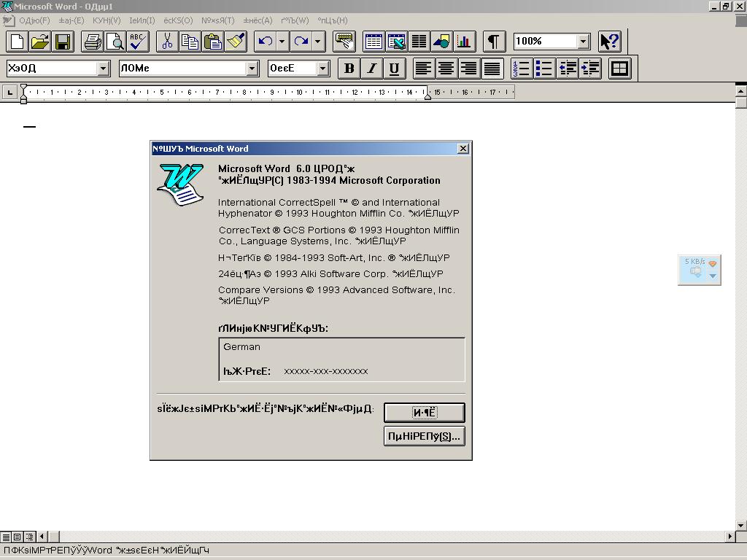Open the menu labeled (T)
This screenshot has width=747, height=560.
tap(217, 20)
